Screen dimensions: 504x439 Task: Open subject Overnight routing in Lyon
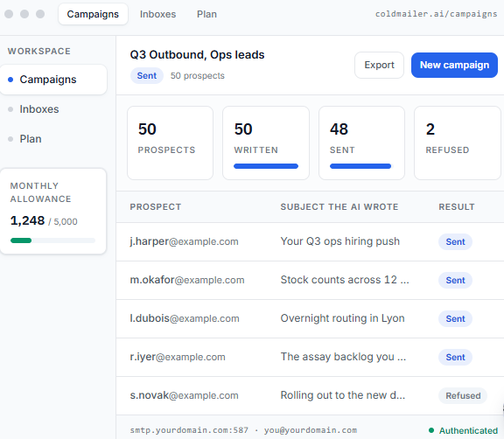coord(342,318)
